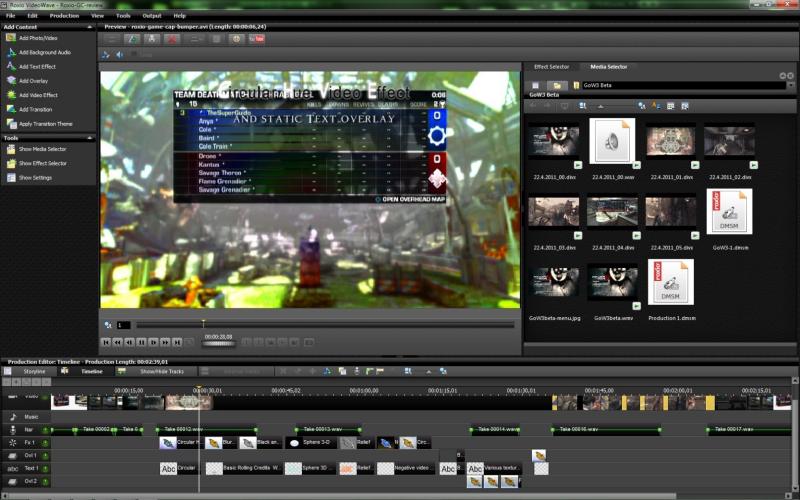Image resolution: width=800 pixels, height=500 pixels.
Task: Jump to the end of preview
Action: click(x=177, y=342)
